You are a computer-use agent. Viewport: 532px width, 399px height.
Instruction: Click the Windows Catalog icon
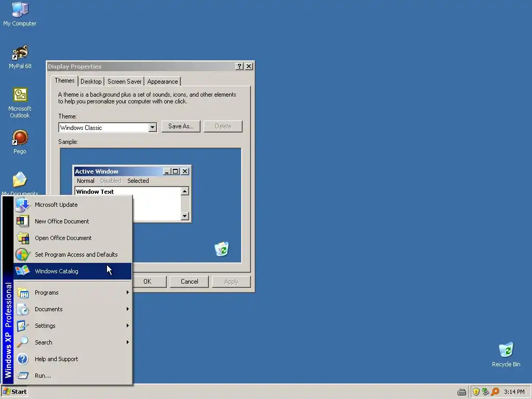[23, 271]
